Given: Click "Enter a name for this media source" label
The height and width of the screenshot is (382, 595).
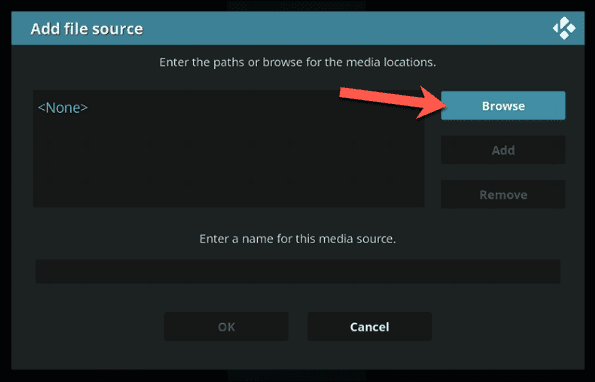Looking at the screenshot, I should [x=298, y=239].
